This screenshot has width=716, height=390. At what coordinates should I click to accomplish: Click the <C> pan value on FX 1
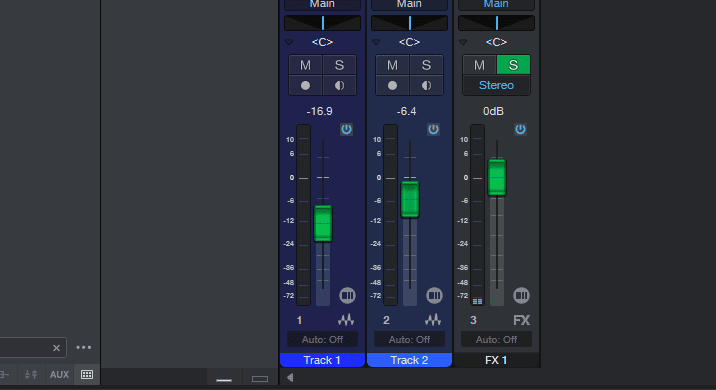pyautogui.click(x=496, y=42)
